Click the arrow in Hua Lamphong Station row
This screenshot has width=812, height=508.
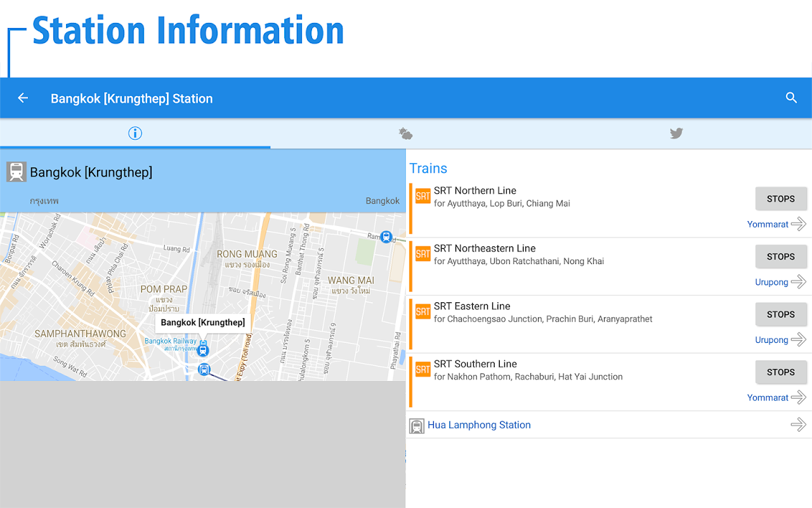tap(799, 424)
